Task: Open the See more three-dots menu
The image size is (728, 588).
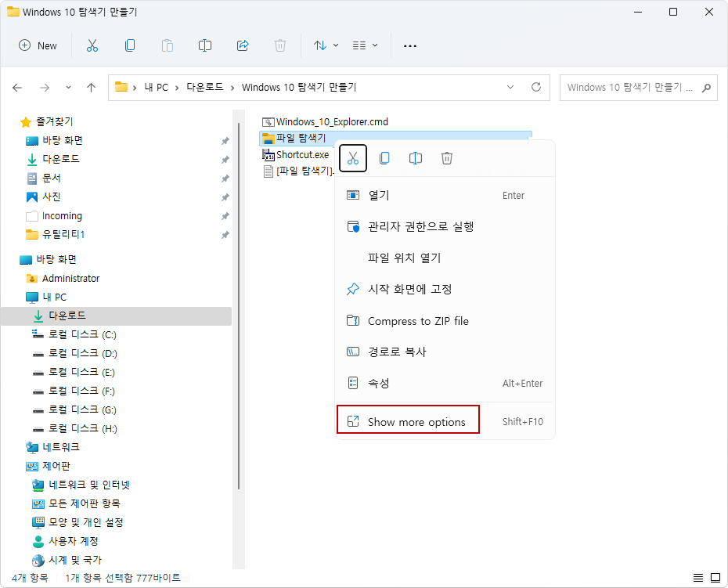Action: pos(410,45)
